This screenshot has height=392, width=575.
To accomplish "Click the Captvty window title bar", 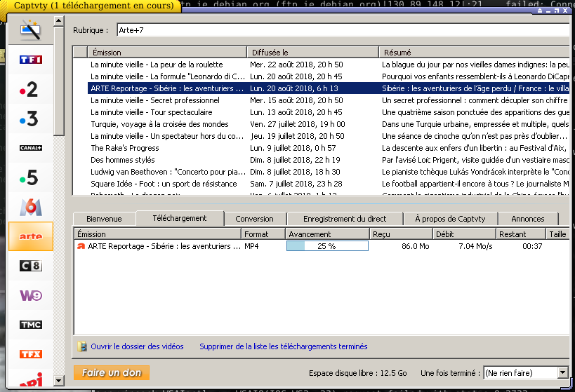I will coord(94,6).
